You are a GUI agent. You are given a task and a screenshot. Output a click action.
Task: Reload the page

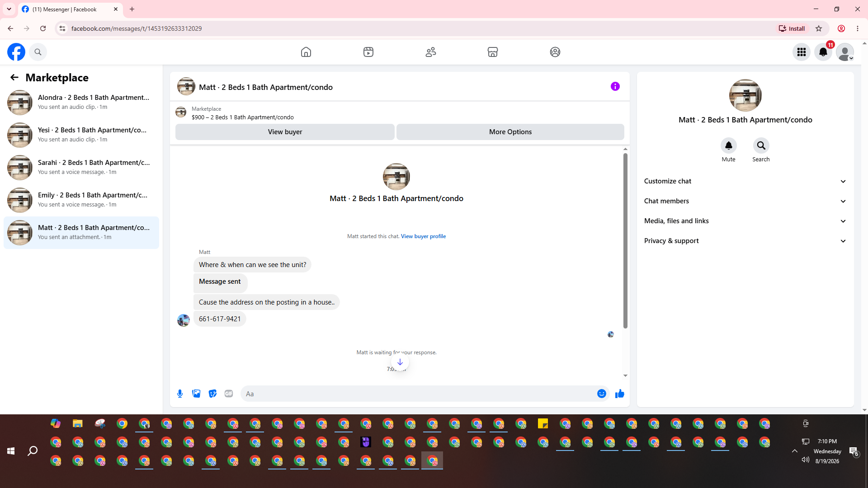click(43, 28)
